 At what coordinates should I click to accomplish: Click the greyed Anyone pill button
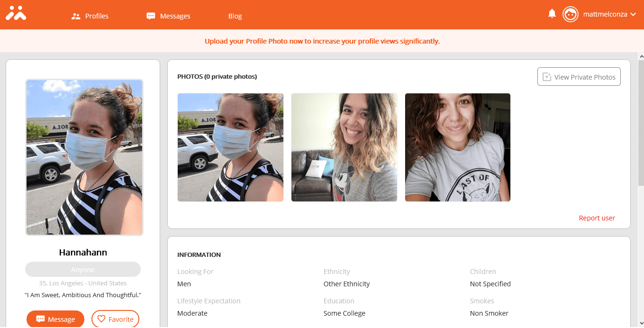(83, 269)
